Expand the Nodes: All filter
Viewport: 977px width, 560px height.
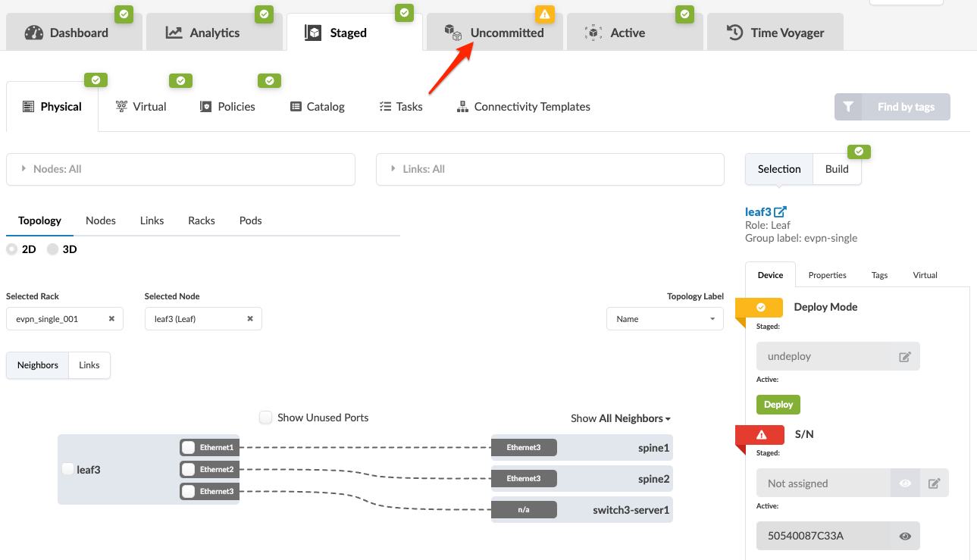[180, 169]
